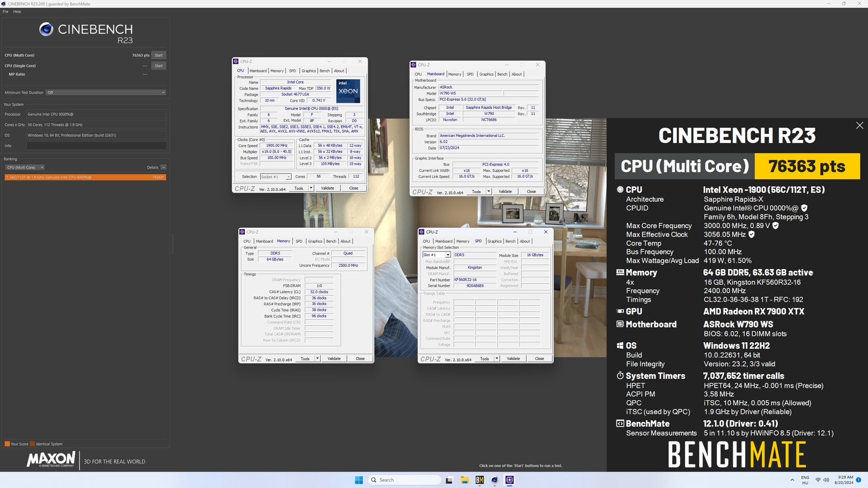This screenshot has height=488, width=868.
Task: Open Cinebench icon in taskbar
Action: point(495,480)
